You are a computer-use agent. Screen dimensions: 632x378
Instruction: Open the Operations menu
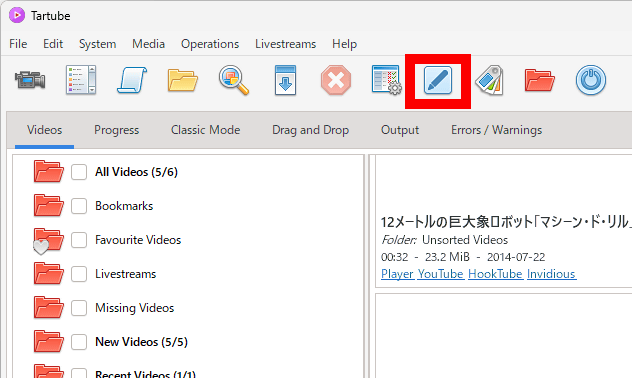click(x=210, y=44)
